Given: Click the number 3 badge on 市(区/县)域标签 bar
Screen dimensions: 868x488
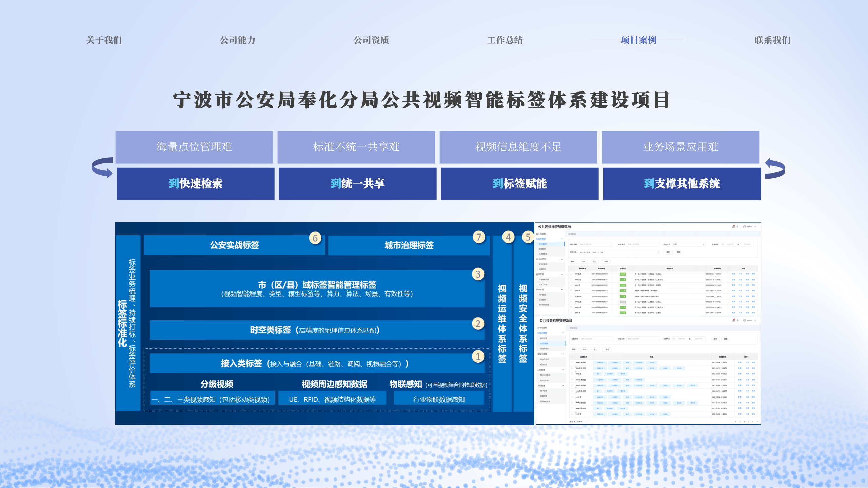Looking at the screenshot, I should [x=478, y=274].
